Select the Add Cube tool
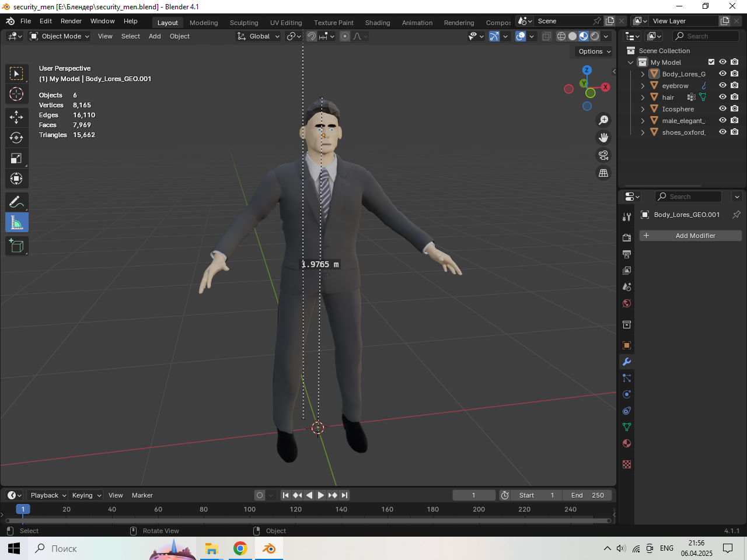The width and height of the screenshot is (747, 560). click(x=16, y=246)
